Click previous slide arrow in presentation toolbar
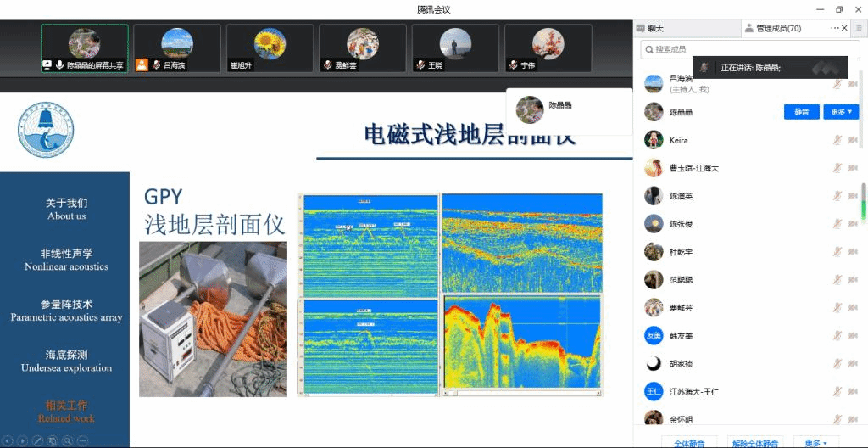Image resolution: width=868 pixels, height=448 pixels. 8,440
